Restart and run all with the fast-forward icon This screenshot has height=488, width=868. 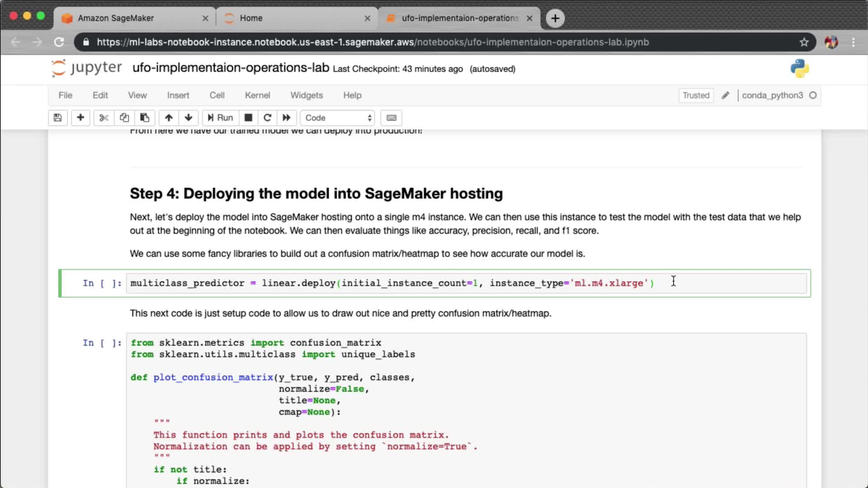pos(287,118)
